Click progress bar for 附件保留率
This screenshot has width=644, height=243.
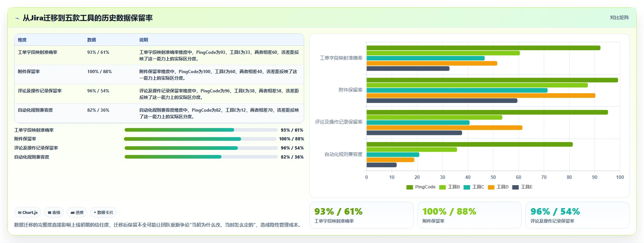point(200,139)
